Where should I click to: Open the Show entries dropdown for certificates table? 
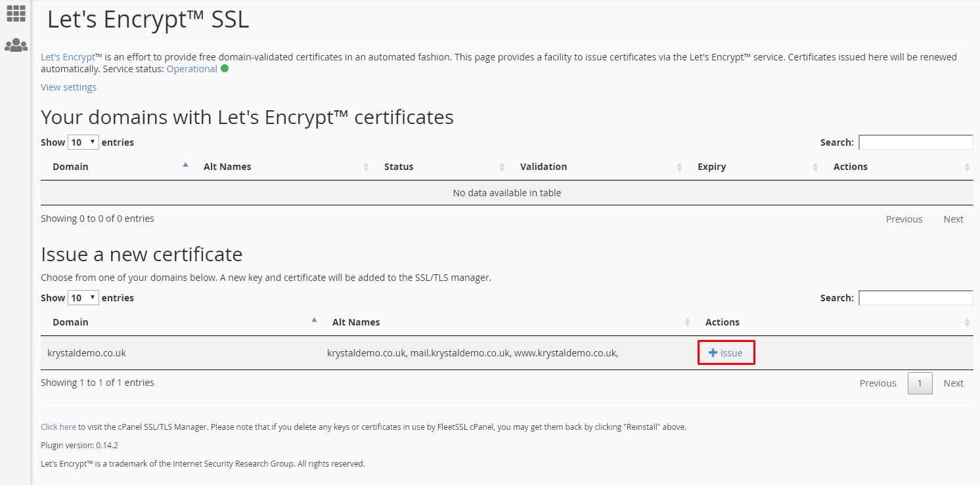[x=83, y=142]
